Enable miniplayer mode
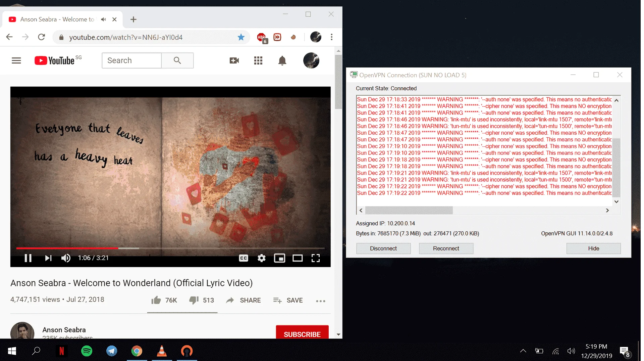 [x=280, y=258]
